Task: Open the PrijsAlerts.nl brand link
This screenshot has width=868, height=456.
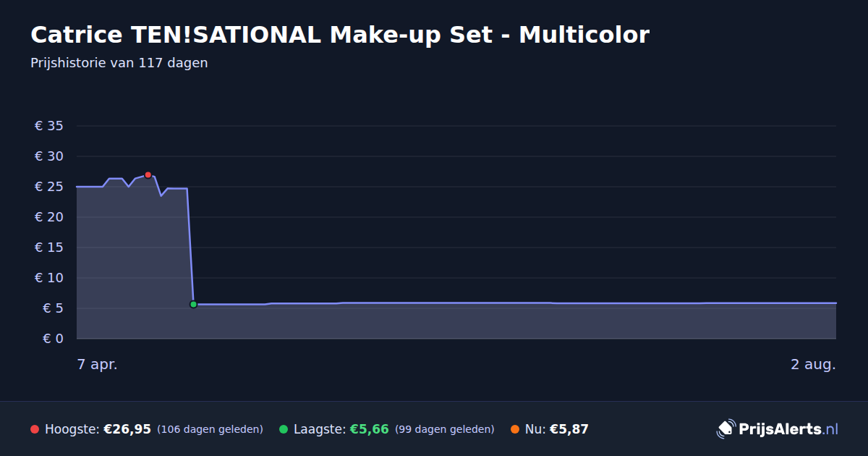Action: (x=778, y=429)
